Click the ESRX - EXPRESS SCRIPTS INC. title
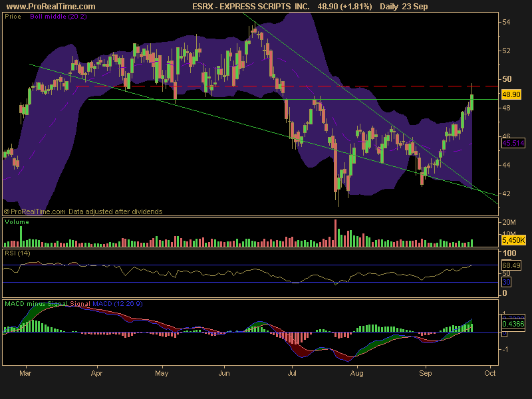 point(251,7)
